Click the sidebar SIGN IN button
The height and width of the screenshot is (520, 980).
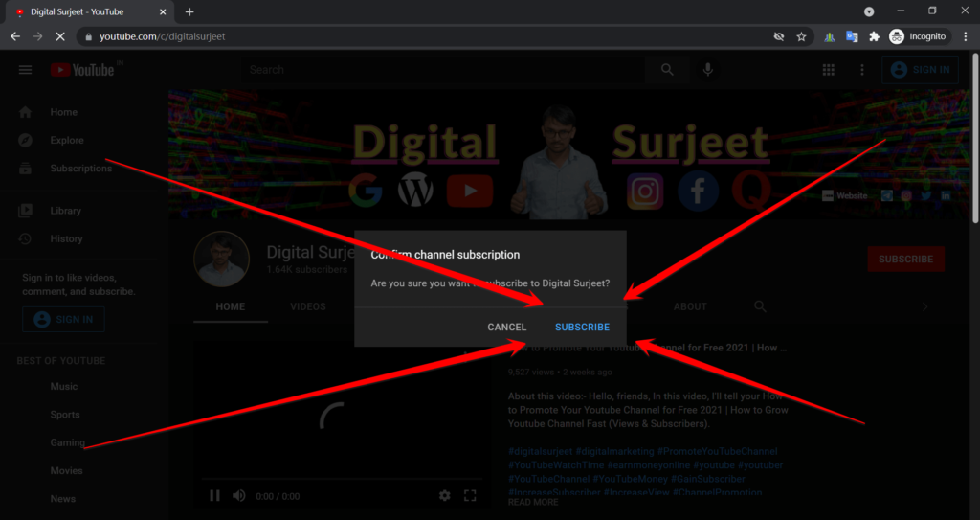pos(63,319)
